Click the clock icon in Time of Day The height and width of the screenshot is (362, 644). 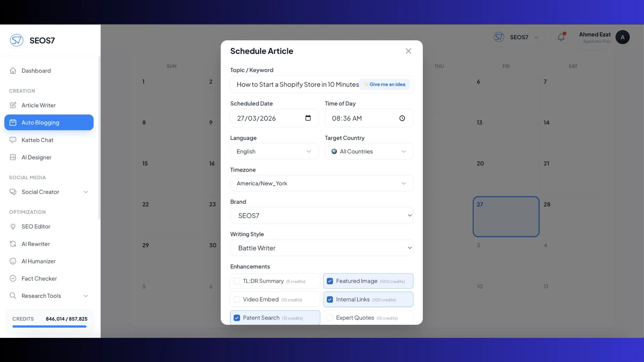(402, 118)
